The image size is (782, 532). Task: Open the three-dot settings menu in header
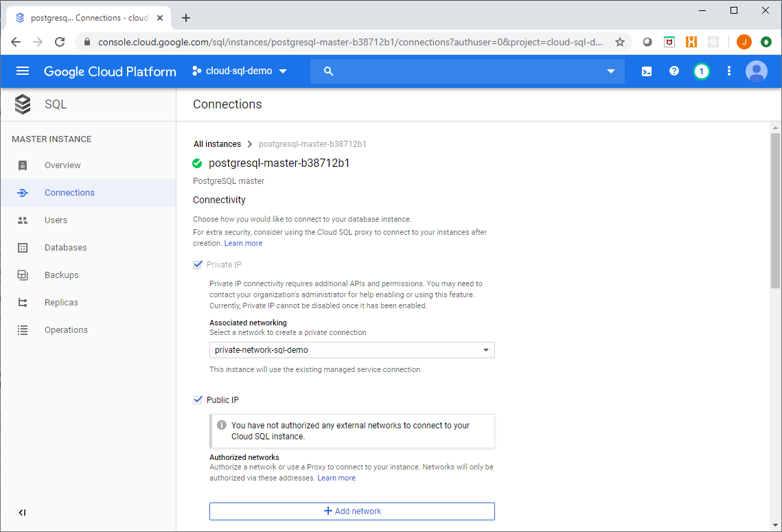coord(728,71)
